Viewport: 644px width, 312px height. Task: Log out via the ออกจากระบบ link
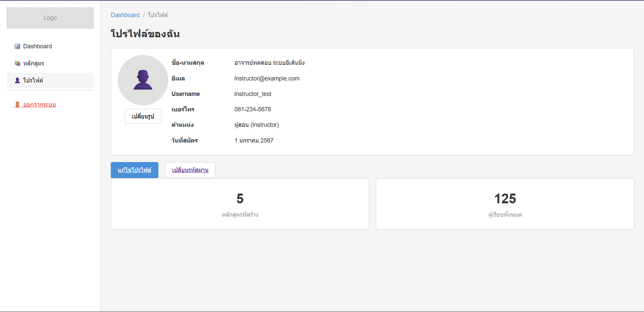point(39,105)
